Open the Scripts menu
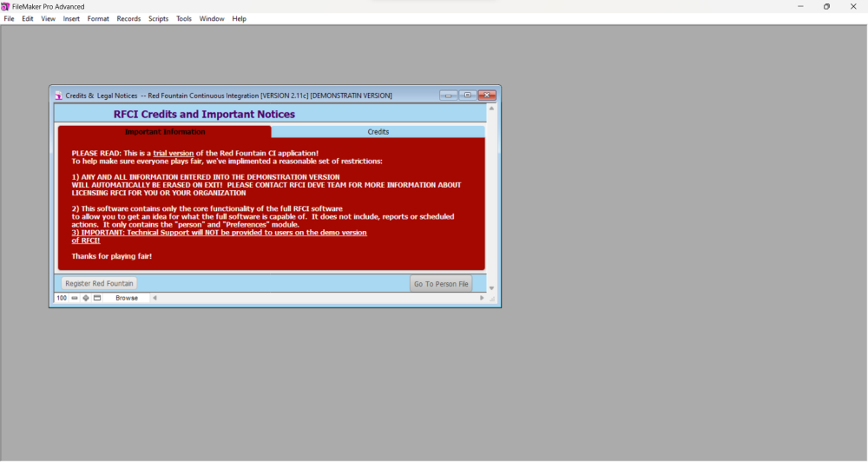 click(158, 18)
